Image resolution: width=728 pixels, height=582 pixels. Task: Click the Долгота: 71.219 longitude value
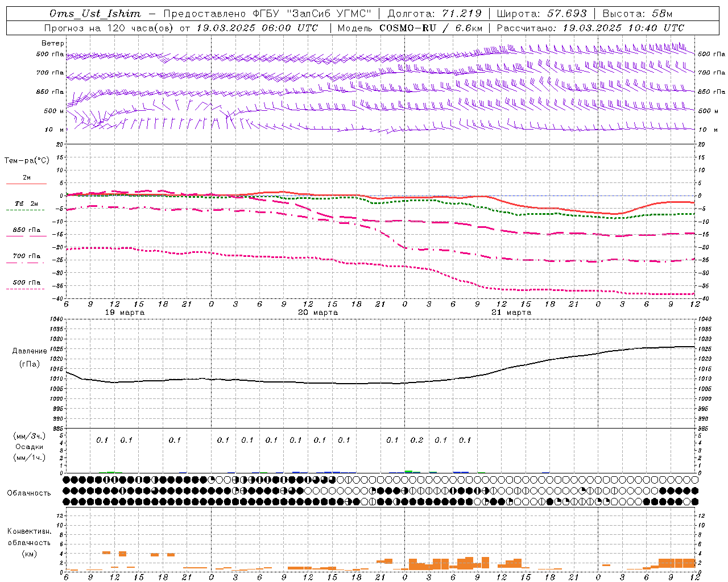[x=435, y=14]
